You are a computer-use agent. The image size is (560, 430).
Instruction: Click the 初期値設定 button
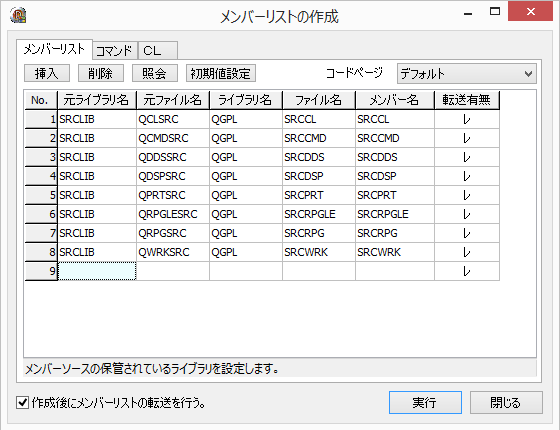(221, 74)
